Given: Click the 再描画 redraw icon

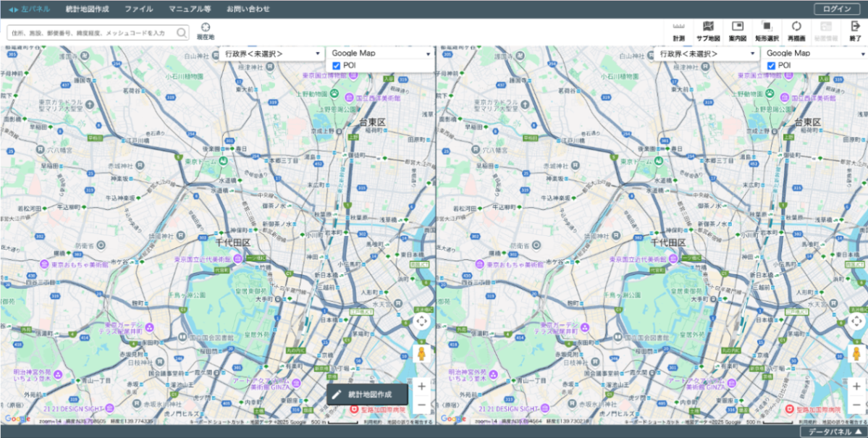Looking at the screenshot, I should pyautogui.click(x=796, y=32).
